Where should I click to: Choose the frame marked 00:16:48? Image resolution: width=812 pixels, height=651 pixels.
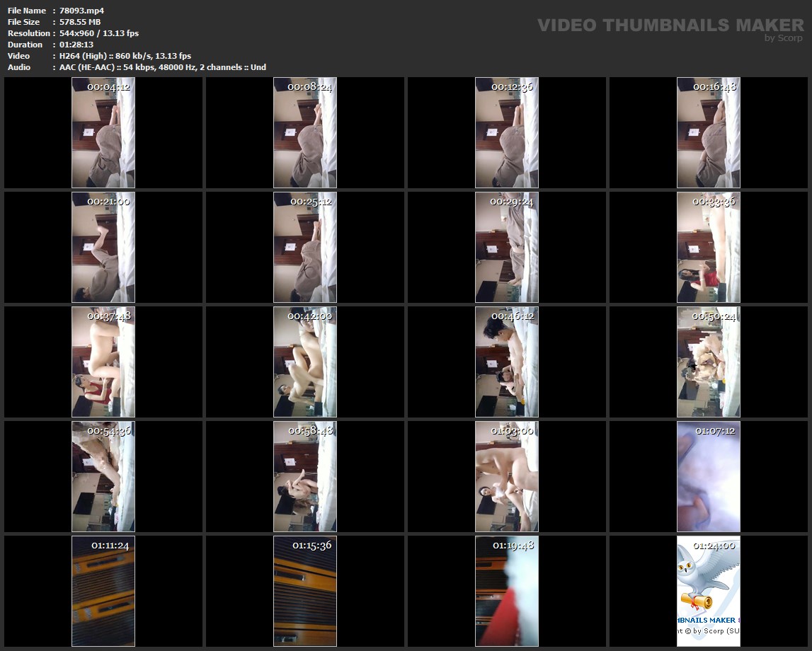[709, 132]
